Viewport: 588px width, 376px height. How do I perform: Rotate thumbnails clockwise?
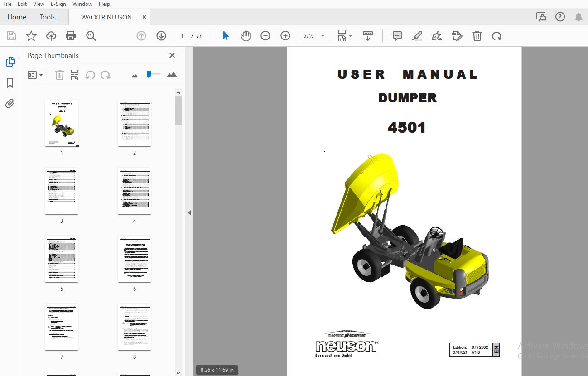click(106, 75)
